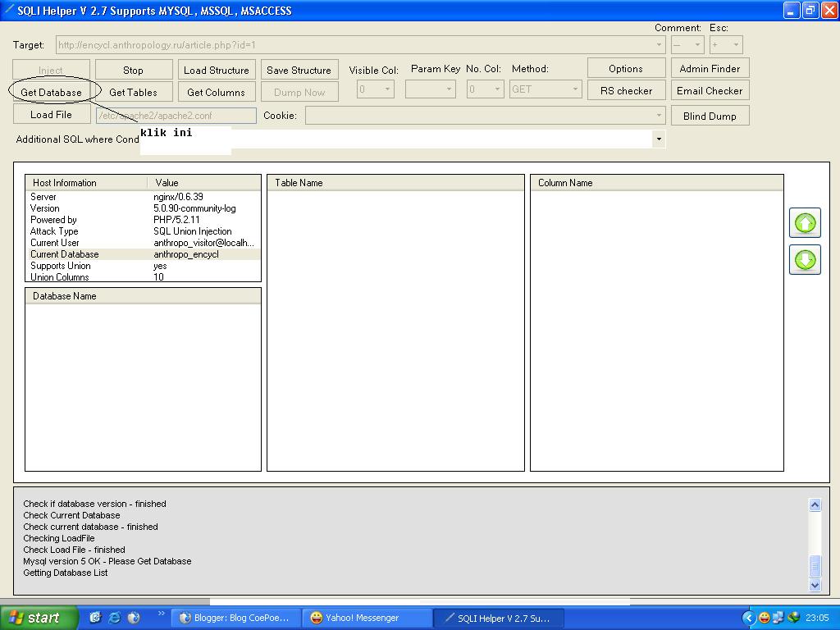
Task: Open the Comment dropdown
Action: (697, 45)
